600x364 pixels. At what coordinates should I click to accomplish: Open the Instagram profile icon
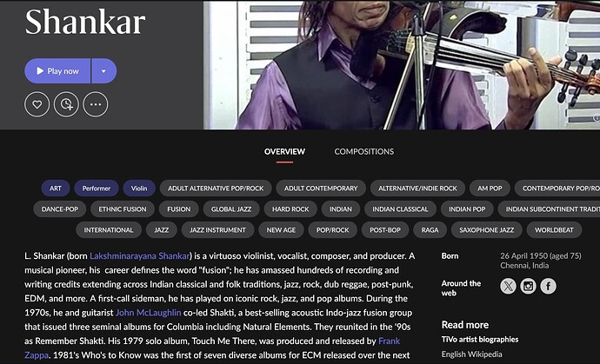(528, 286)
